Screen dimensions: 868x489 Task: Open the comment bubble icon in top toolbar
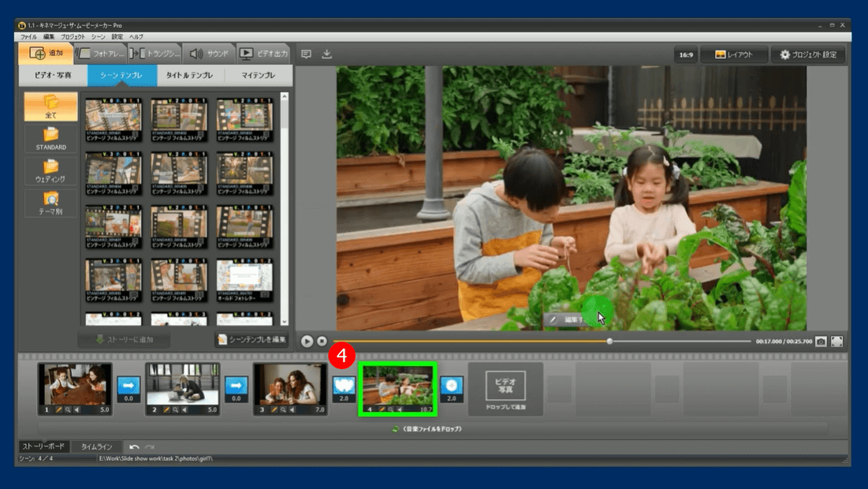[306, 54]
